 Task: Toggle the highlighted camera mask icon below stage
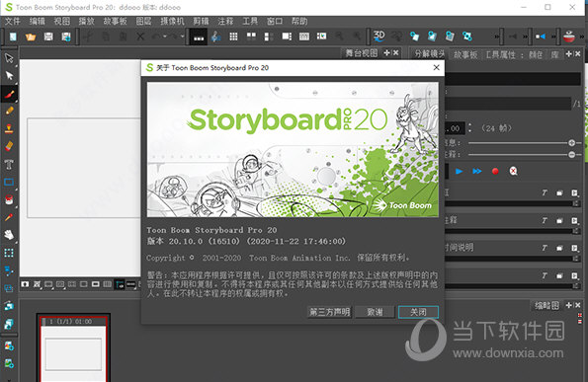point(120,284)
